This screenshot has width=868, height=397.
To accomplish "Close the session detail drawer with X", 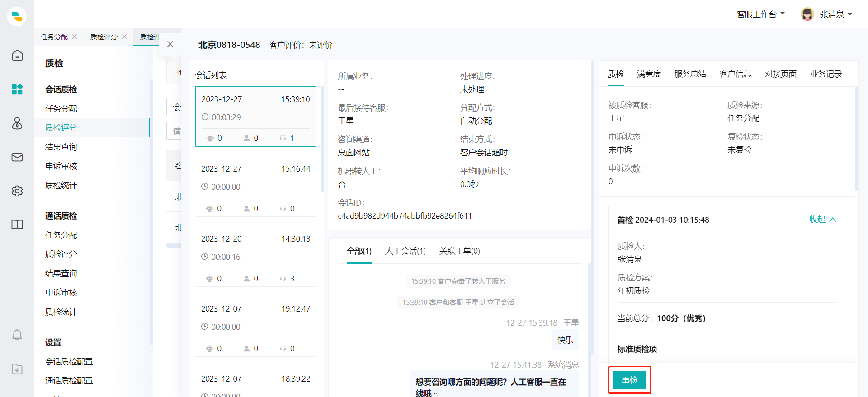I will [x=170, y=44].
